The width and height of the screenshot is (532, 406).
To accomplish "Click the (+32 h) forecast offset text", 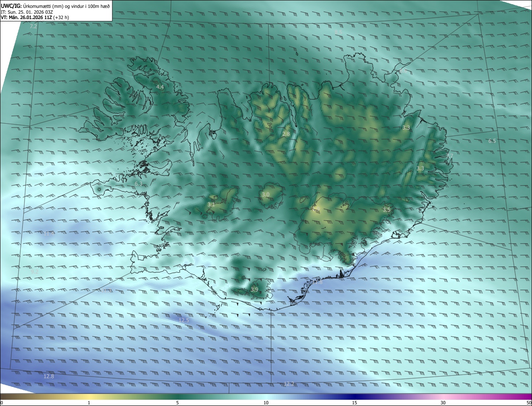I will coord(61,18).
